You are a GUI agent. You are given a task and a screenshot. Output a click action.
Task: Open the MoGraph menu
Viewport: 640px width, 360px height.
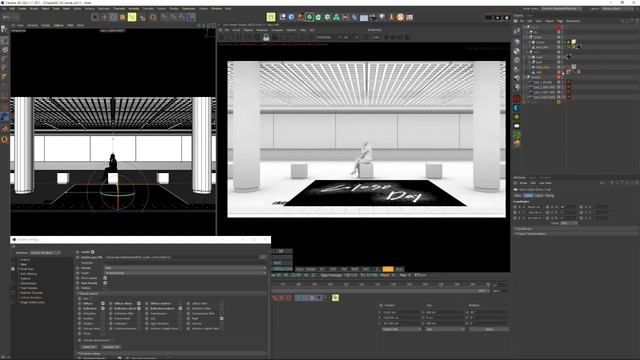click(x=104, y=9)
